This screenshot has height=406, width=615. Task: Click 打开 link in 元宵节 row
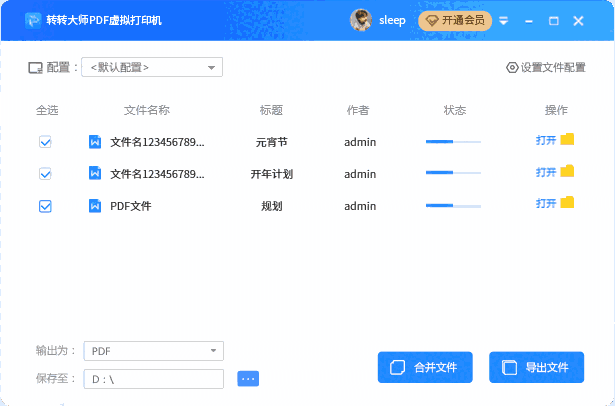click(x=546, y=140)
